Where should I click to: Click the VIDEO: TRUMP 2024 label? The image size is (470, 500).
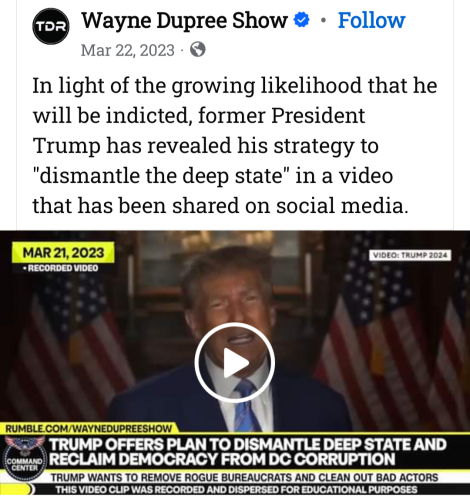[410, 255]
